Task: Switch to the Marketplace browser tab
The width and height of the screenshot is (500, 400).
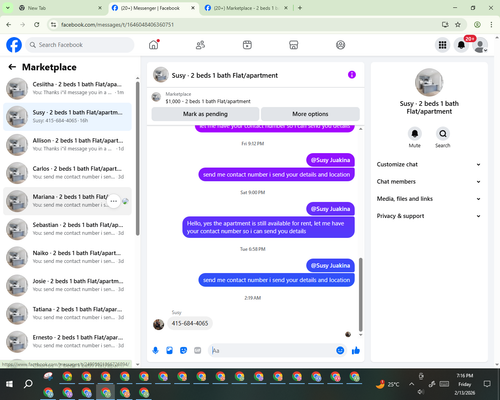Action: tap(246, 8)
